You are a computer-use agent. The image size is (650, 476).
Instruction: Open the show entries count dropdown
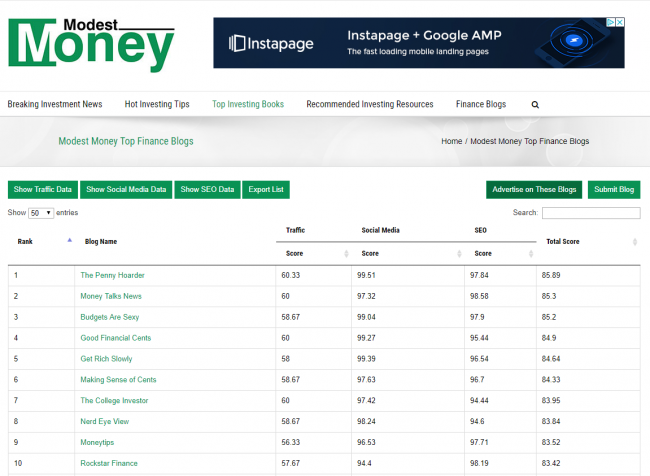pos(41,213)
